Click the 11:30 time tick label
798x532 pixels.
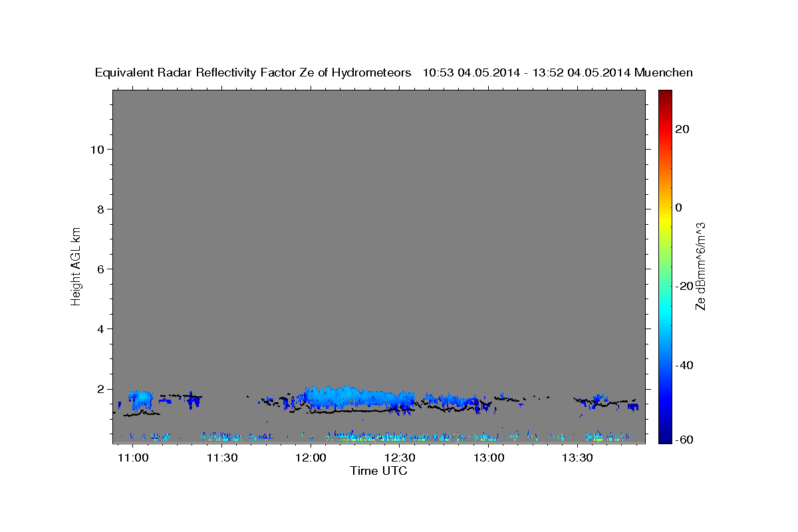tap(222, 458)
